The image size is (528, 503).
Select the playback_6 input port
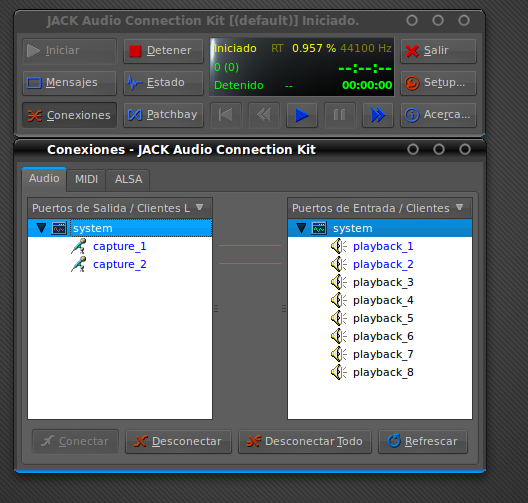(x=383, y=337)
